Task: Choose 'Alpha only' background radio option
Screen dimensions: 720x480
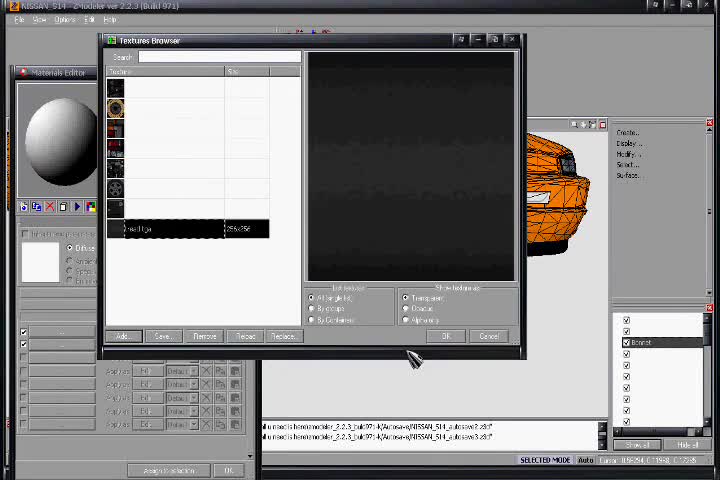Action: click(x=405, y=319)
